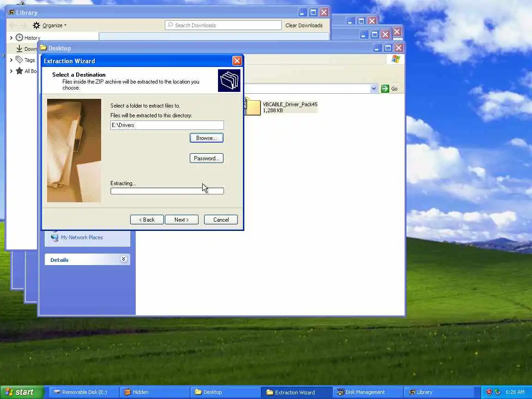The height and width of the screenshot is (399, 532).
Task: Open the Start menu
Action: [22, 392]
